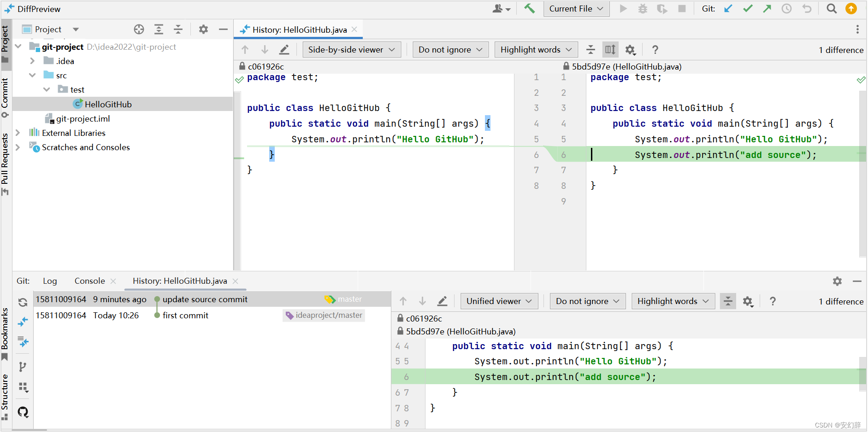Viewport: 868px width, 433px height.
Task: Collapse the src folder
Action: pyautogui.click(x=32, y=75)
